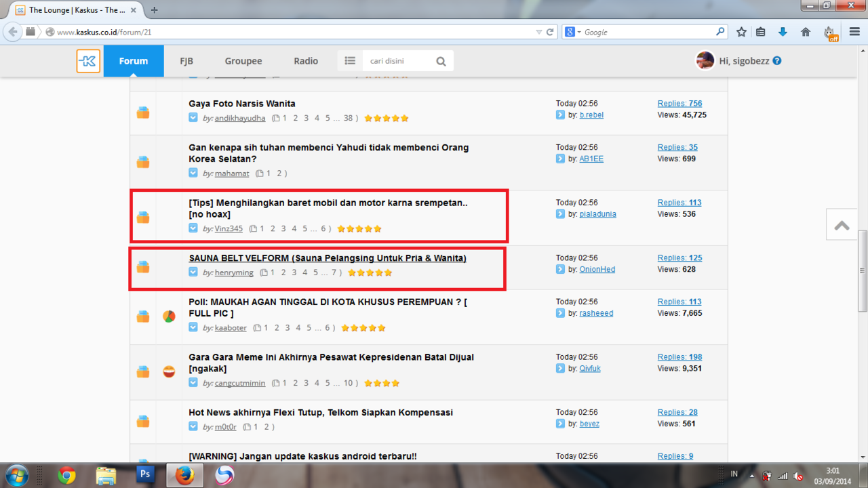Screen dimensions: 868x488
Task: Click the browser back arrow button
Action: point(12,32)
